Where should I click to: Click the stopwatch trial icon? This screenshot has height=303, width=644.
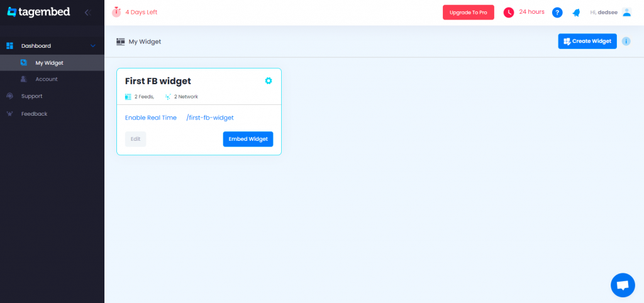click(116, 12)
